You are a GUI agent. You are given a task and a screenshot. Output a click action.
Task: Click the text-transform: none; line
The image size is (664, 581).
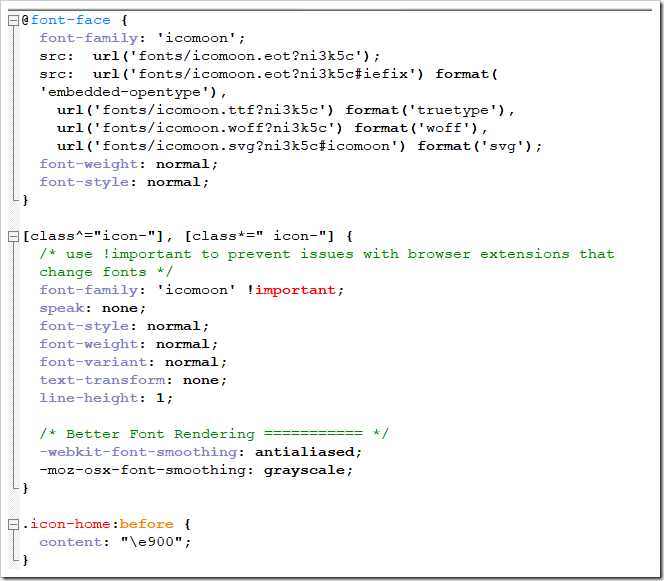[x=133, y=380]
